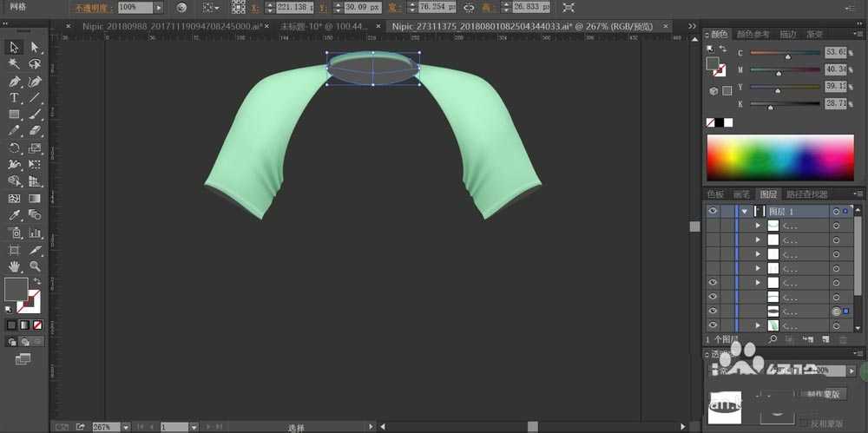Pick the Hand tool
Screen dimensions: 868x433
pos(15,266)
